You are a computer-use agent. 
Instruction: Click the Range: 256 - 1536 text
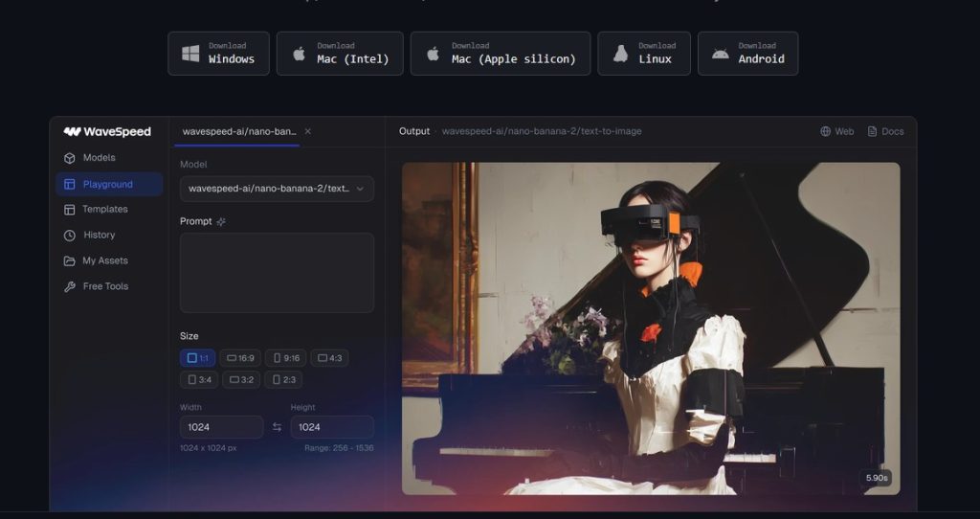click(339, 448)
